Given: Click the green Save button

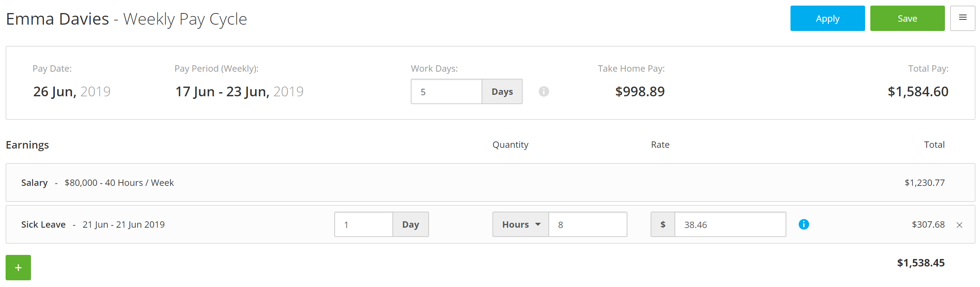Looking at the screenshot, I should pos(907,18).
